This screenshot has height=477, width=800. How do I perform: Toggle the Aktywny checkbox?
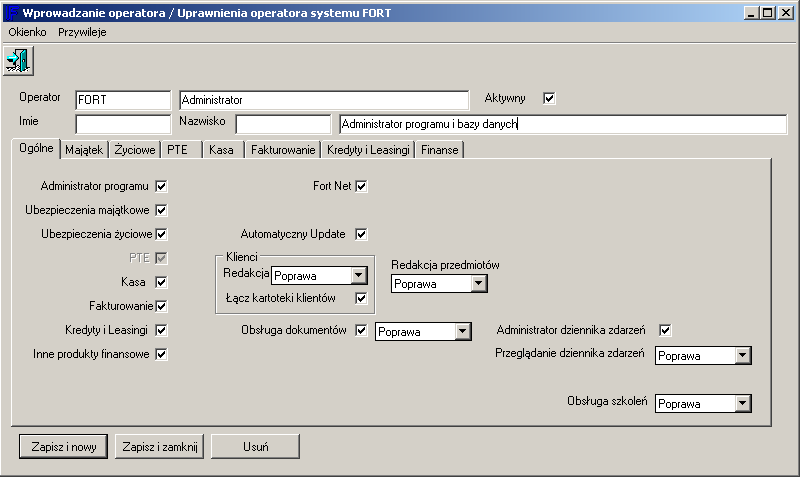click(549, 98)
